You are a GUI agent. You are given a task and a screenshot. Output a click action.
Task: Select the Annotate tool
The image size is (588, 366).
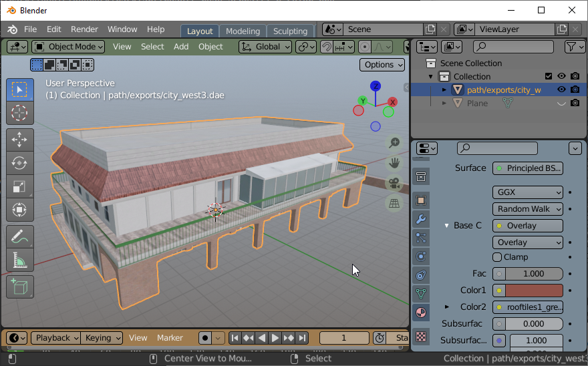(19, 236)
